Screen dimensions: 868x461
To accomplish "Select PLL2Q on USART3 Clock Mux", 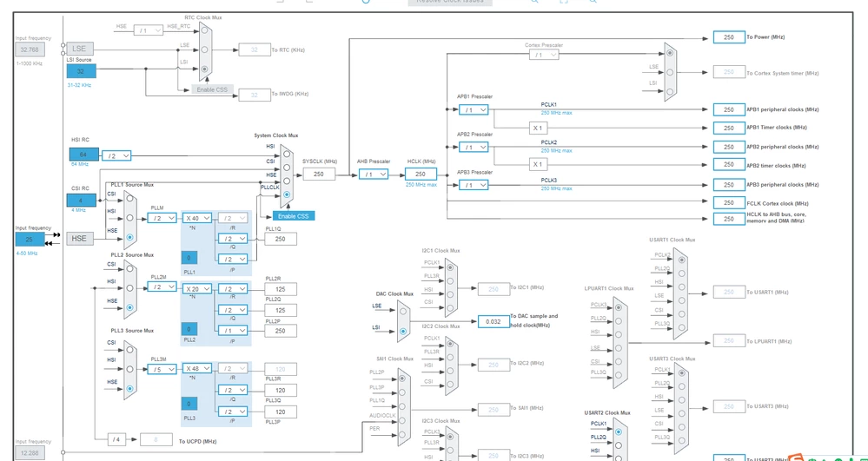I will tap(682, 387).
